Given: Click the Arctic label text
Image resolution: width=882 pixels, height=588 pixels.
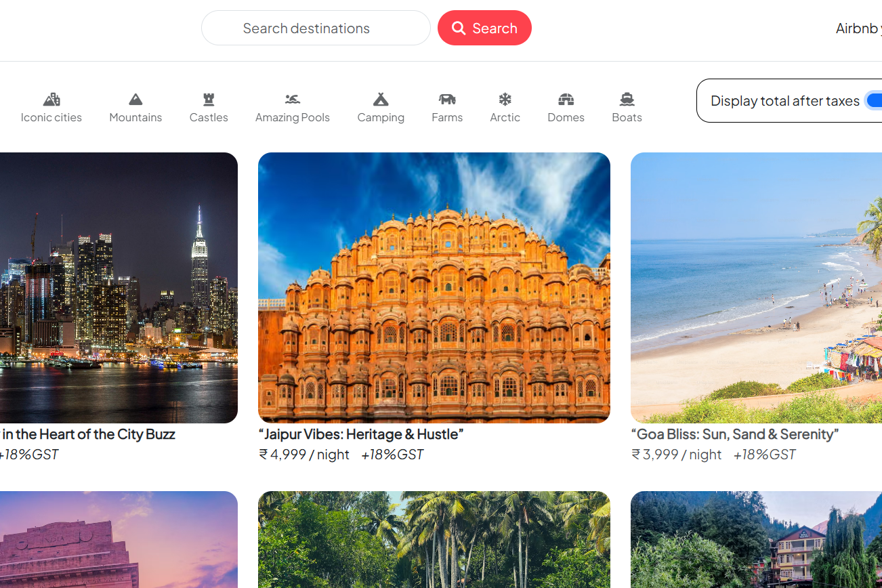Looking at the screenshot, I should [x=505, y=117].
